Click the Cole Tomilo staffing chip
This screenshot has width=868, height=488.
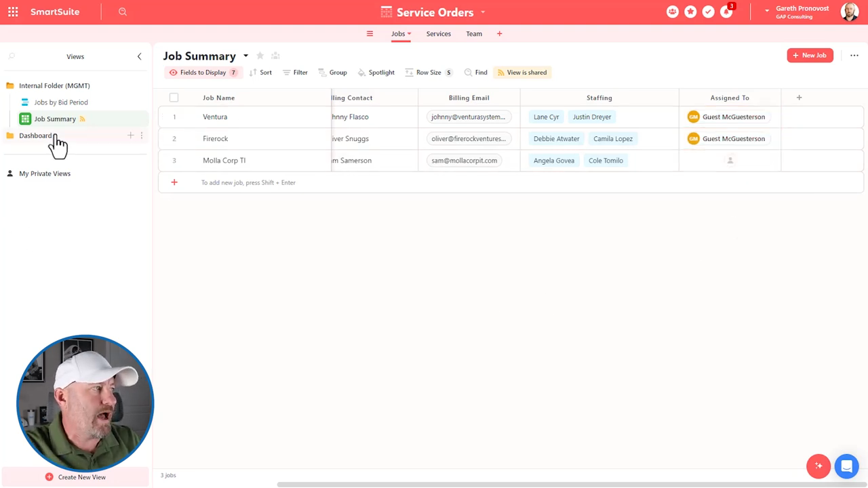tap(606, 161)
